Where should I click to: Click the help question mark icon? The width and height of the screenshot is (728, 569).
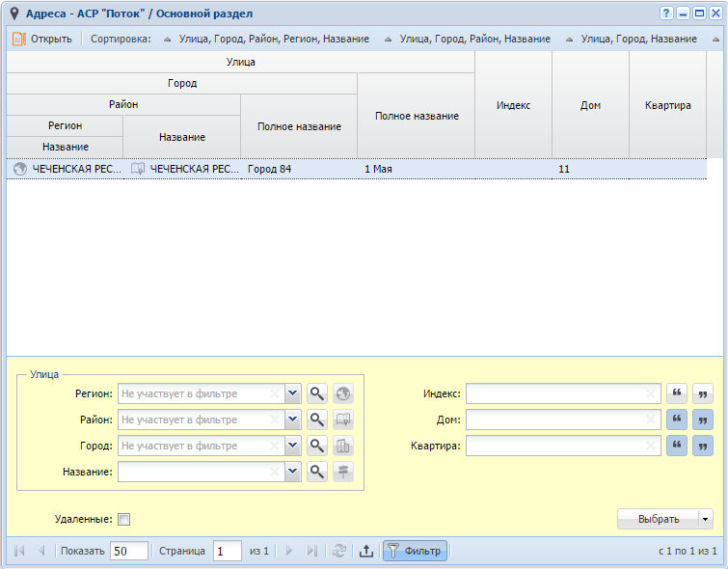click(x=665, y=14)
